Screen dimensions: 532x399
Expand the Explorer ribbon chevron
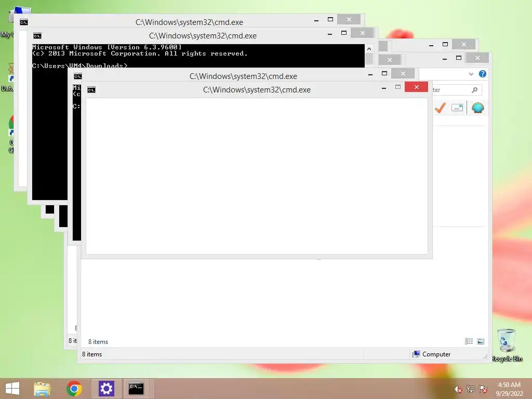click(x=471, y=74)
